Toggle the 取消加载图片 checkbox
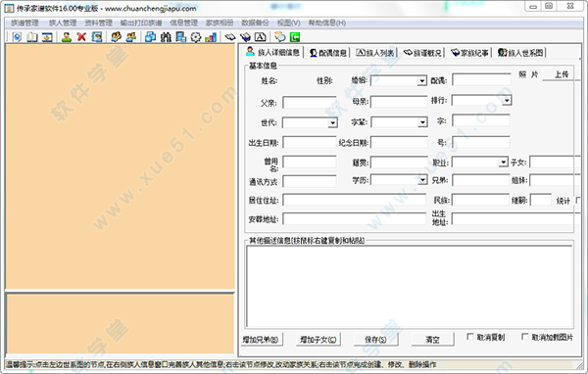 [x=525, y=337]
